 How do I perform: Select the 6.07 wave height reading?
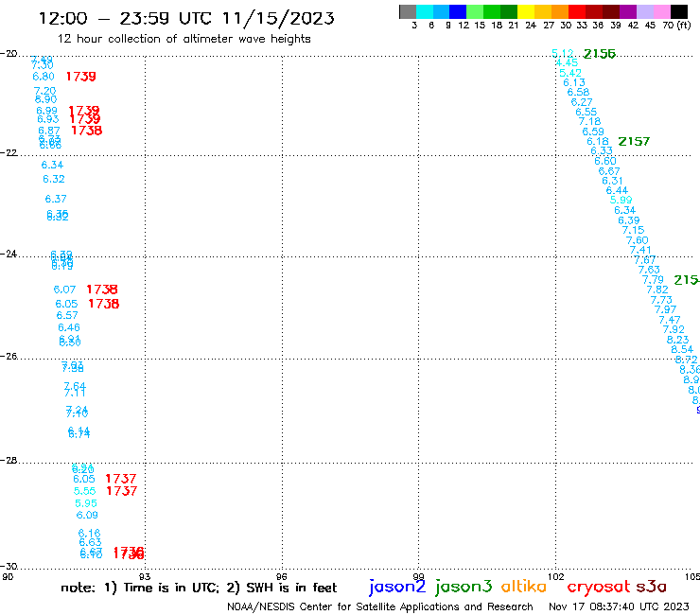click(x=64, y=290)
